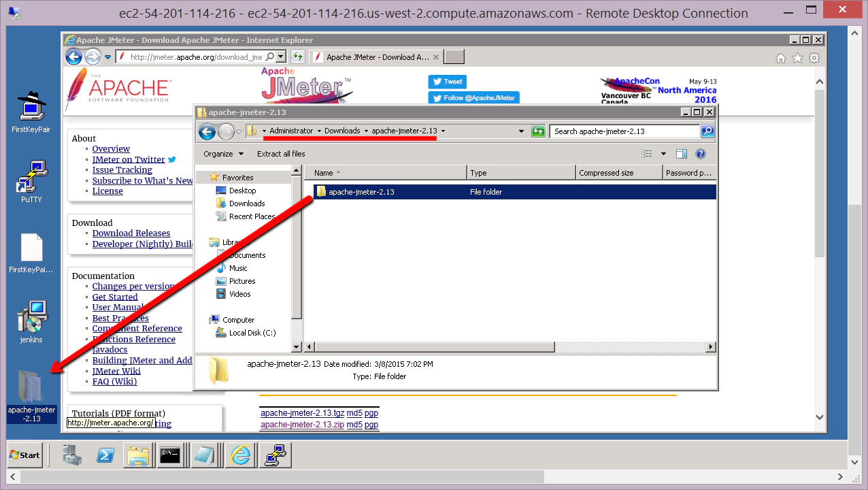Open Command Prompt from the taskbar

171,455
